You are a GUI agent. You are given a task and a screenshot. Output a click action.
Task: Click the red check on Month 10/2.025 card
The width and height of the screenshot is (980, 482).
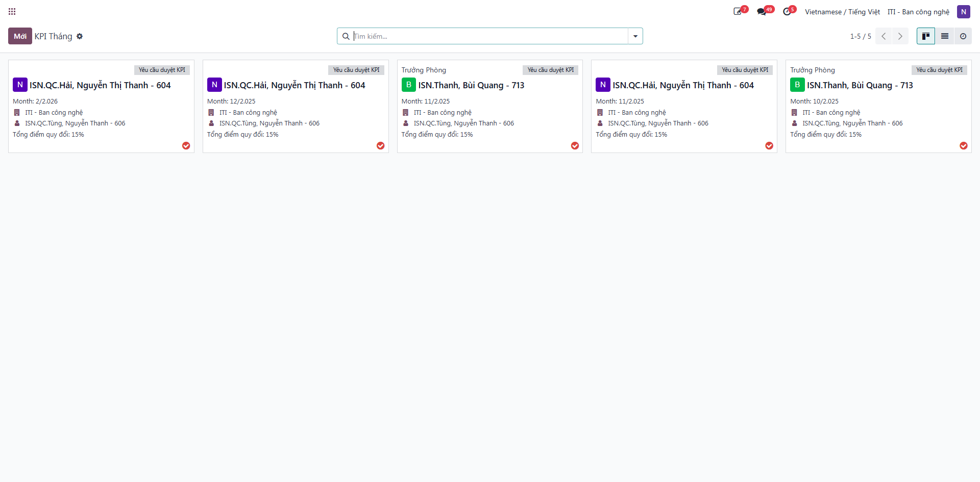click(x=964, y=146)
